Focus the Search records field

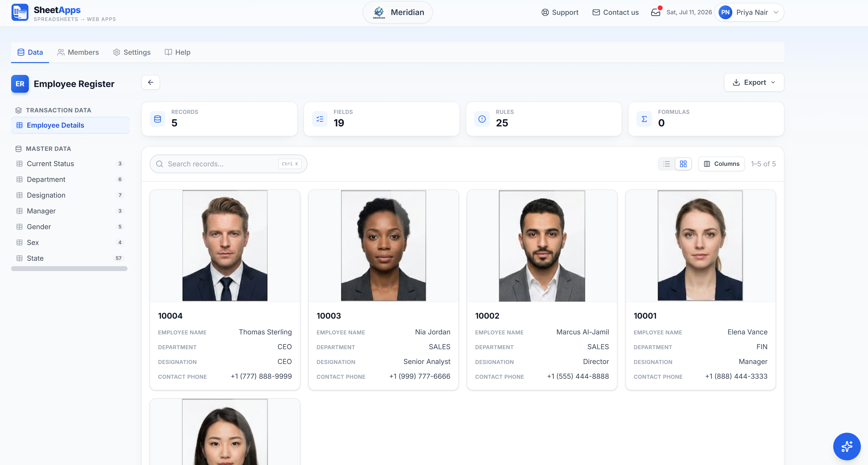(x=228, y=164)
